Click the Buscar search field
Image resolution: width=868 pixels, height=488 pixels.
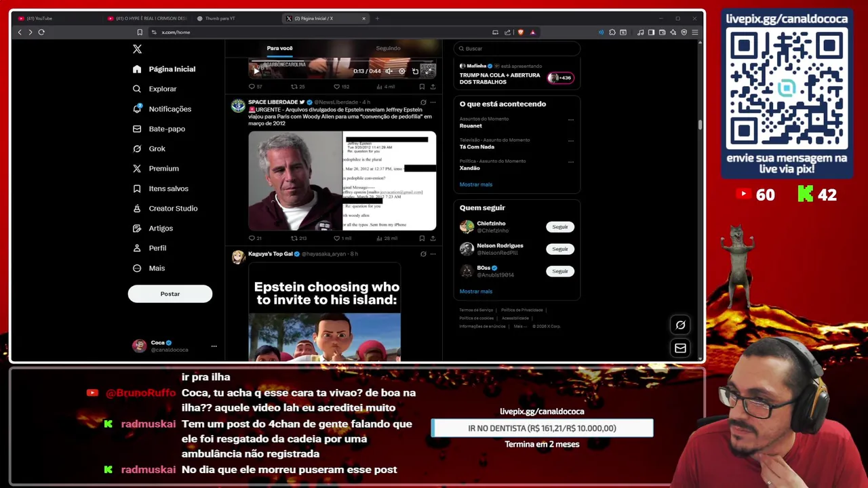tap(517, 48)
